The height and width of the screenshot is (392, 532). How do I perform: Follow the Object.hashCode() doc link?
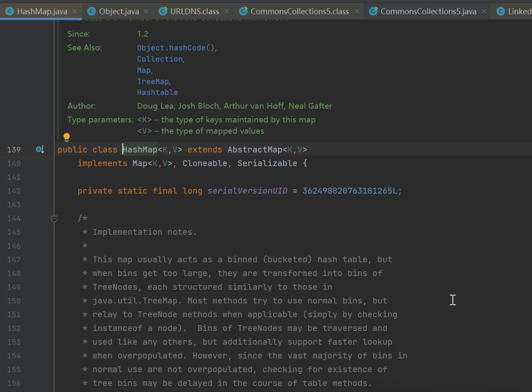176,48
